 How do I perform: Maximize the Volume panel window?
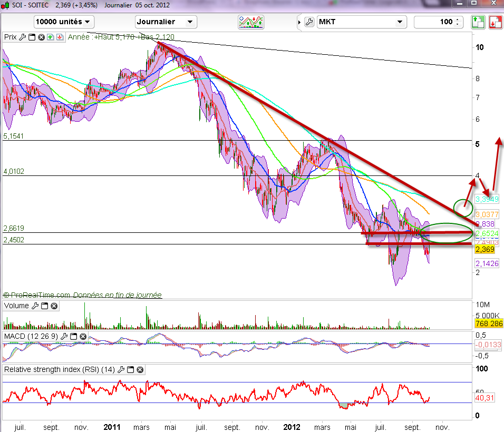(x=45, y=306)
